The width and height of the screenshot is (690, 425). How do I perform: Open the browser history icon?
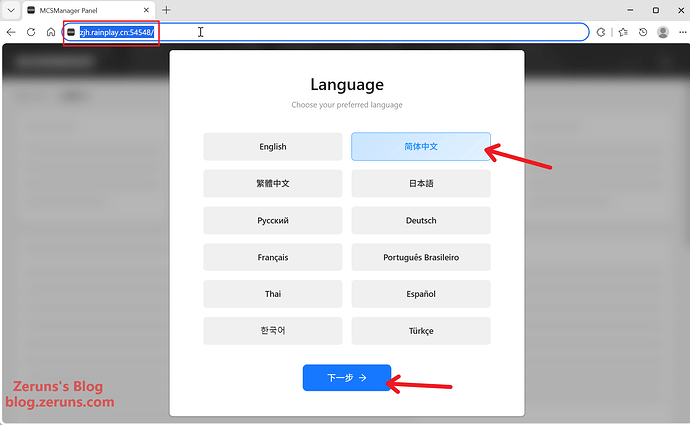pyautogui.click(x=643, y=32)
